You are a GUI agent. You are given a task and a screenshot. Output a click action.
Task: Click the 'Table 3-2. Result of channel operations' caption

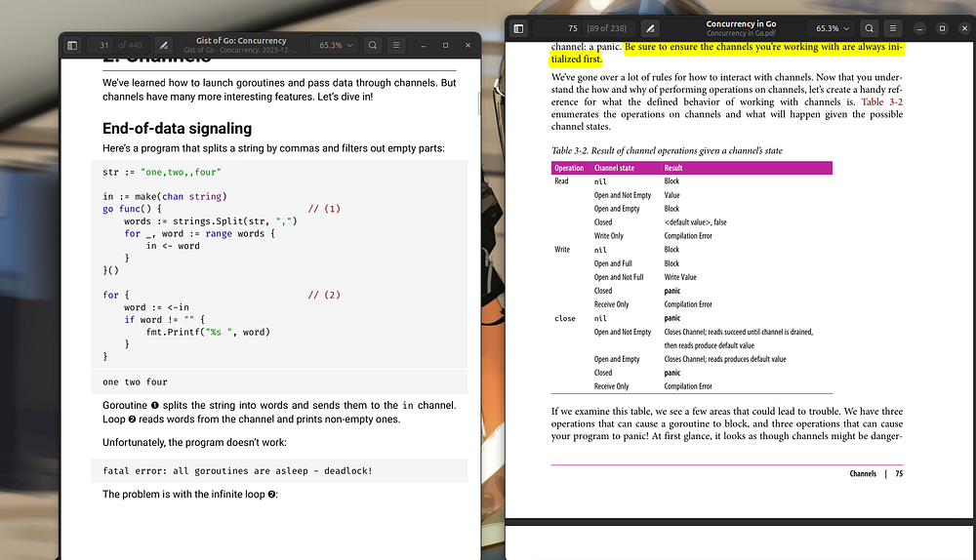click(667, 150)
